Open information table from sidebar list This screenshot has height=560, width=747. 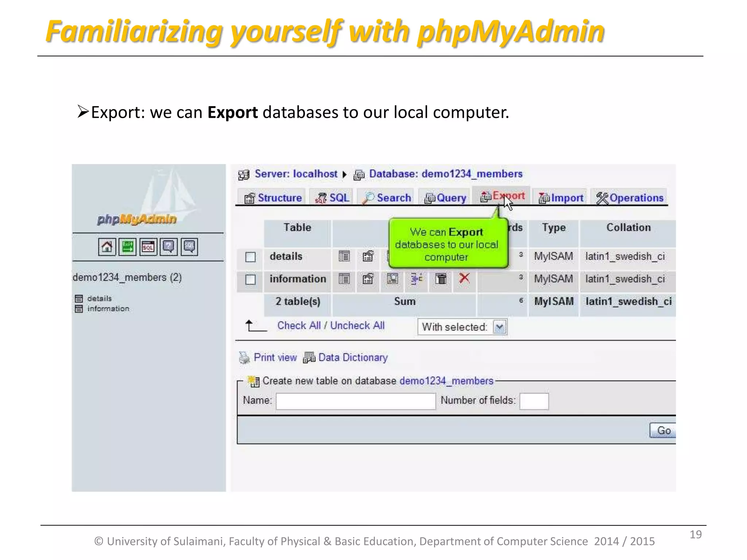108,309
